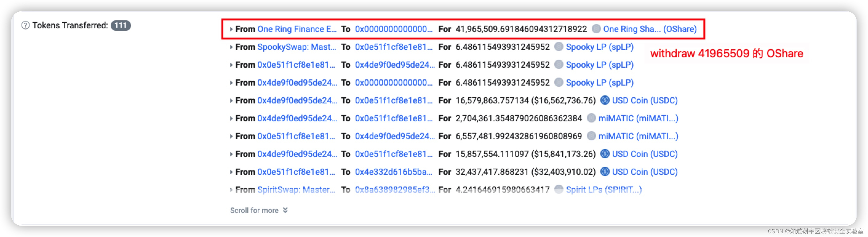Open miMATIC token link in 6,557,481.992432 row
Viewport: 868px width, 237px height.
pyautogui.click(x=638, y=136)
